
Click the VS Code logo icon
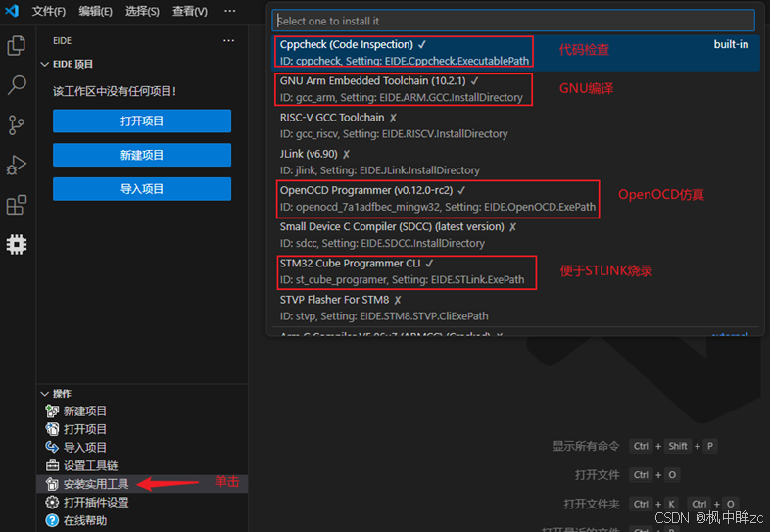(12, 11)
